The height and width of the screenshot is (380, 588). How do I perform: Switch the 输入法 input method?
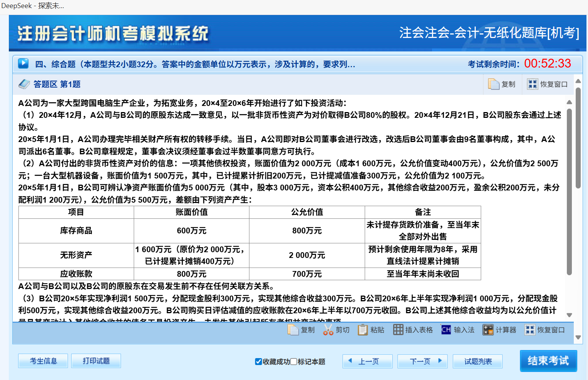[458, 330]
